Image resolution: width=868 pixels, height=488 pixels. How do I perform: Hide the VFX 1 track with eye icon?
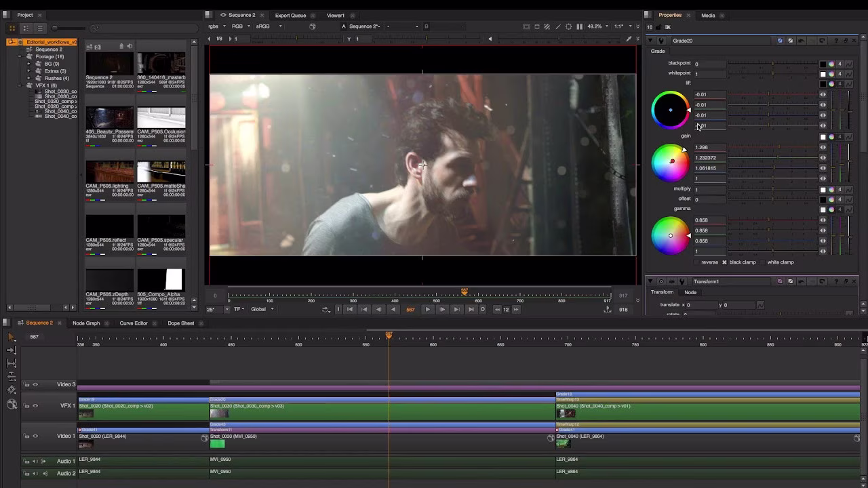click(x=35, y=406)
